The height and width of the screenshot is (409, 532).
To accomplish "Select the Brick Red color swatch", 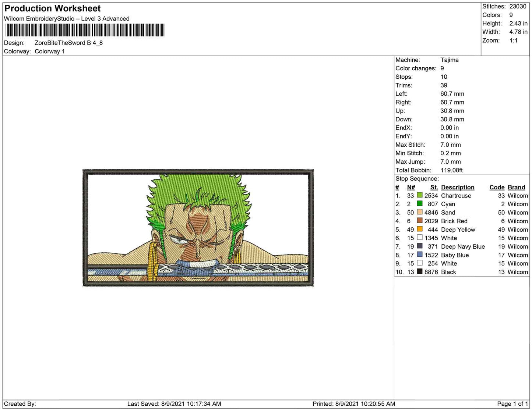I will click(420, 221).
